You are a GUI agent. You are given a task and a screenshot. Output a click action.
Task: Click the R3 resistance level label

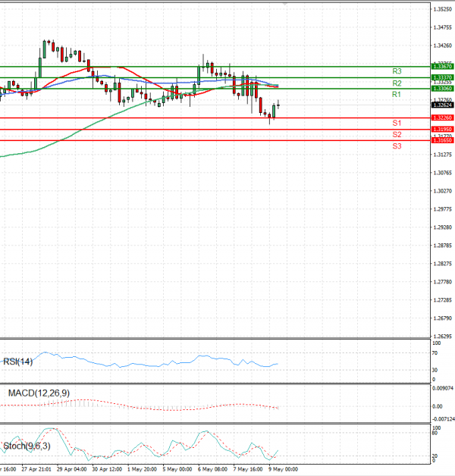[x=397, y=70]
